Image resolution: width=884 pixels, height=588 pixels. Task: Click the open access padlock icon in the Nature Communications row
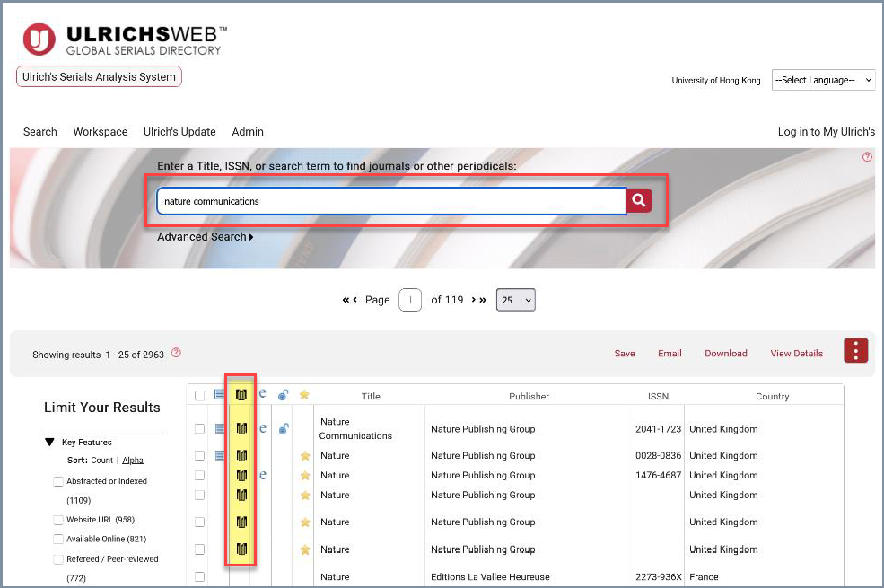tap(284, 429)
